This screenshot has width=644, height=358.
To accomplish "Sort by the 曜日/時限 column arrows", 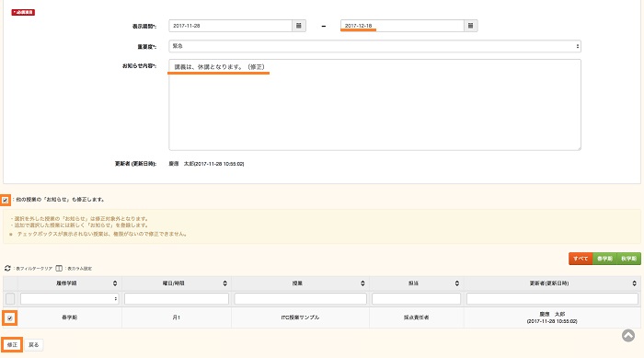I will (x=224, y=283).
